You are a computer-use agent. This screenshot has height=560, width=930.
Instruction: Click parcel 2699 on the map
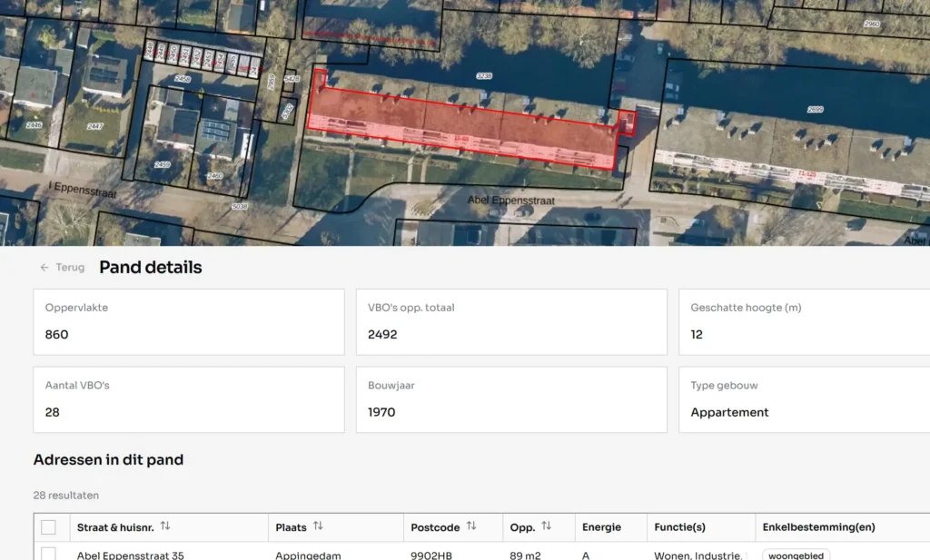(815, 109)
